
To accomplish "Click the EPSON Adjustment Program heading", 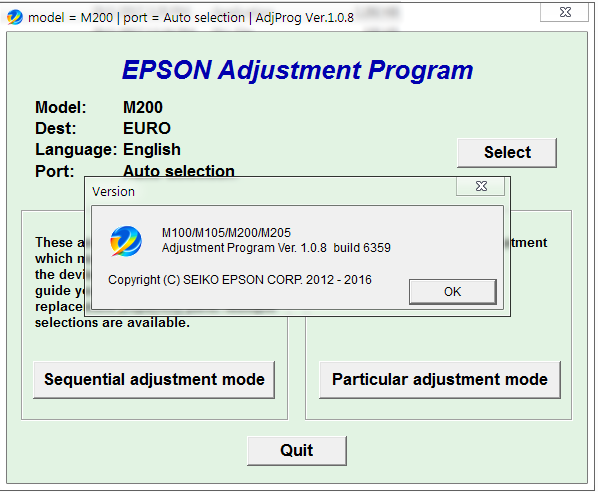I will tap(297, 70).
